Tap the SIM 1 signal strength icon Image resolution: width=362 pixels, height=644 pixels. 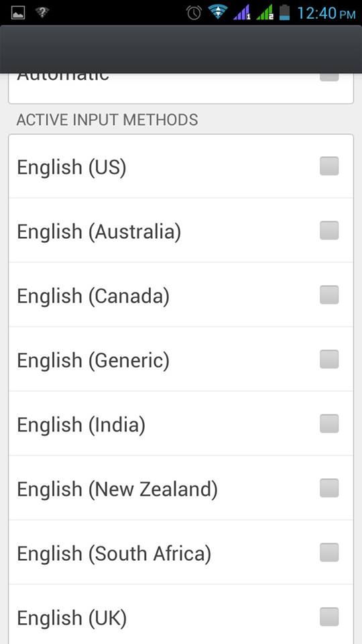coord(242,13)
